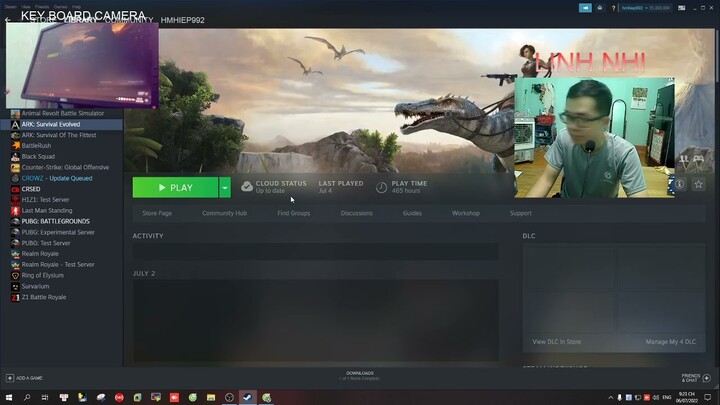Select ARK: Survival Evolved in the library list
The height and width of the screenshot is (405, 720).
tap(62, 124)
